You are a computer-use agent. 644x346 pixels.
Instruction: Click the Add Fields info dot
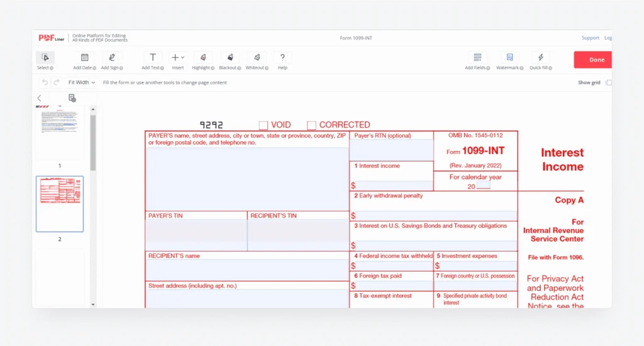point(488,68)
